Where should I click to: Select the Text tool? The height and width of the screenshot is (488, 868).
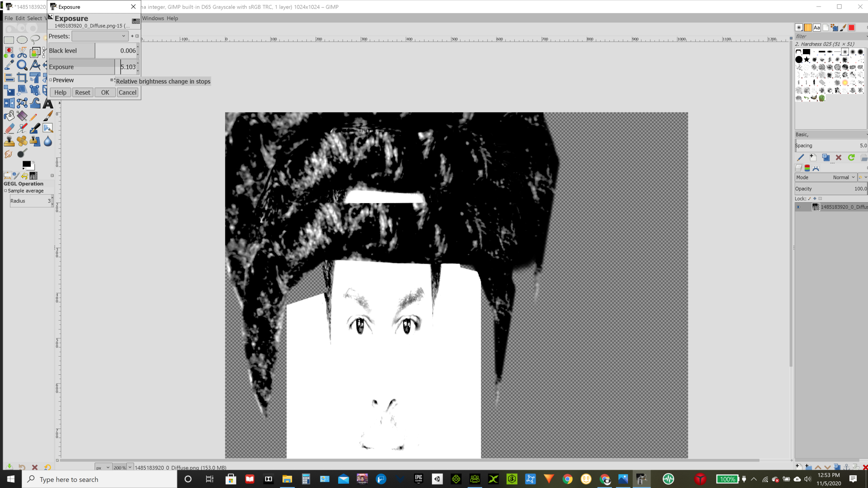[48, 103]
